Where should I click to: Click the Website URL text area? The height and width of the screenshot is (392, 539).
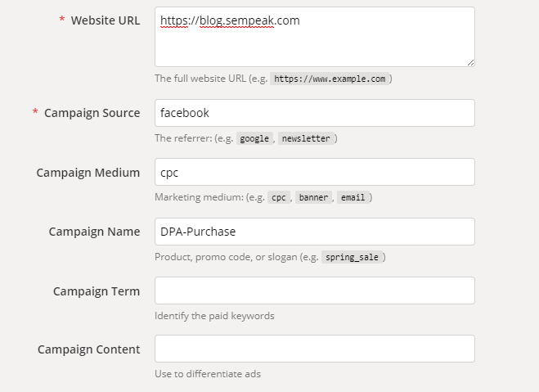pos(314,37)
